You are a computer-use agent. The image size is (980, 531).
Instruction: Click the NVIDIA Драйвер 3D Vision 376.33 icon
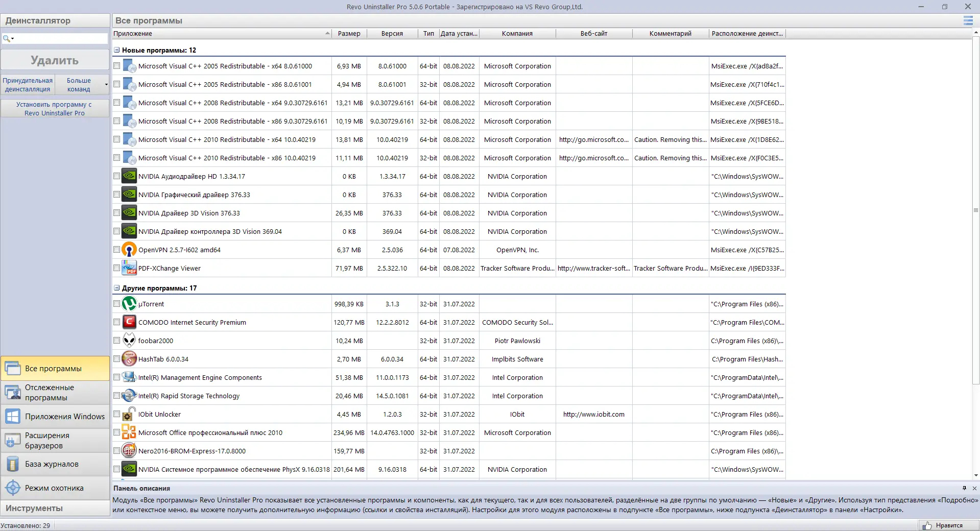point(129,213)
